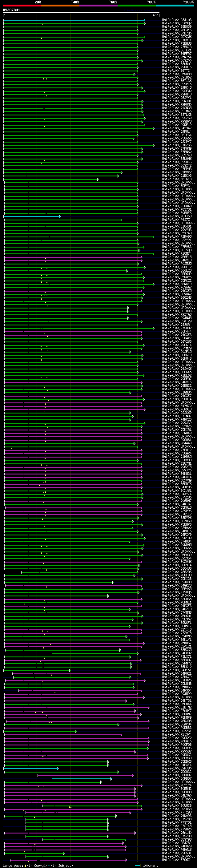Click the red 20% identity legend segment
This screenshot has height=868, width=197.
point(22,6)
